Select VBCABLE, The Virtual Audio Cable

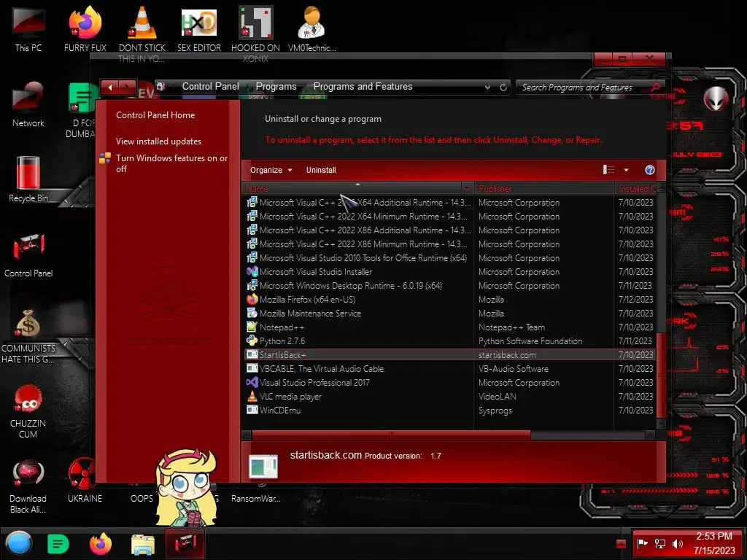[x=449, y=368]
